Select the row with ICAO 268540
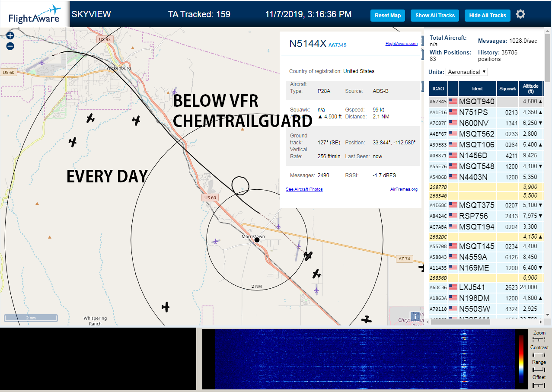Screen dimensions: 552x392 486,195
